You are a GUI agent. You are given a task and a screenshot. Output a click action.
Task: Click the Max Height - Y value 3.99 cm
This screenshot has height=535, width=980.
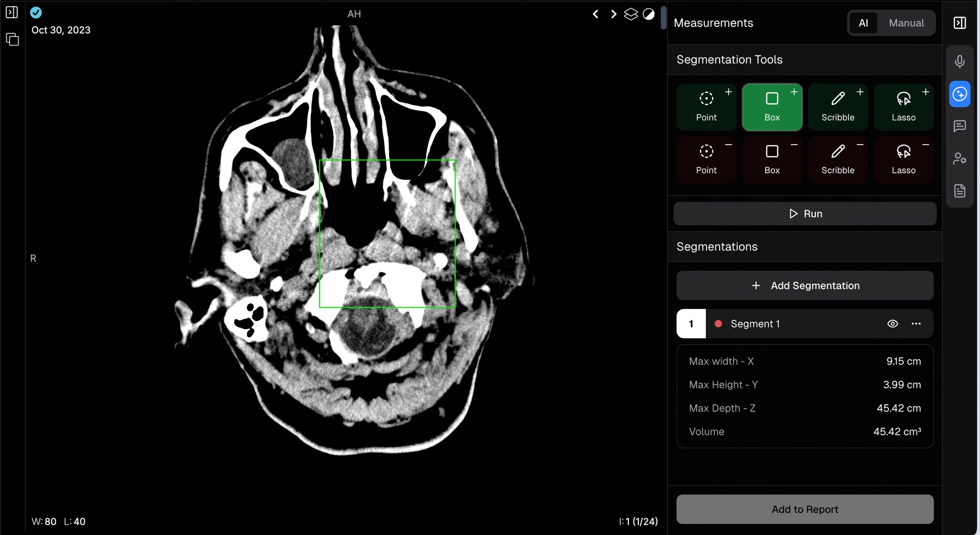coord(902,385)
